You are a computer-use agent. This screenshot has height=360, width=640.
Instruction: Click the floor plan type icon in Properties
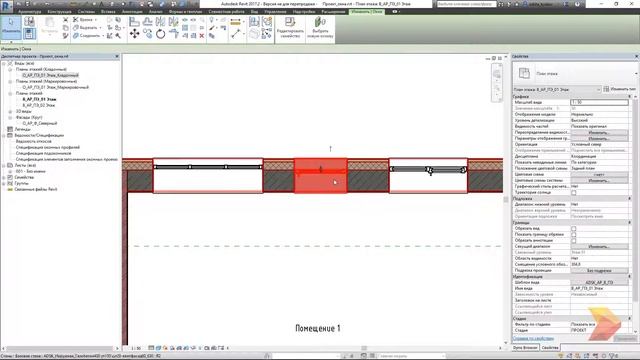[524, 73]
